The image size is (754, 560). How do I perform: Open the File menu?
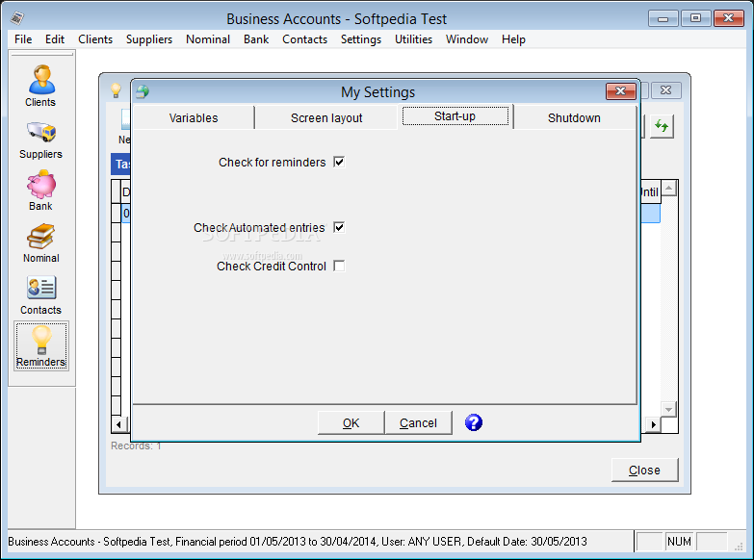pyautogui.click(x=23, y=39)
